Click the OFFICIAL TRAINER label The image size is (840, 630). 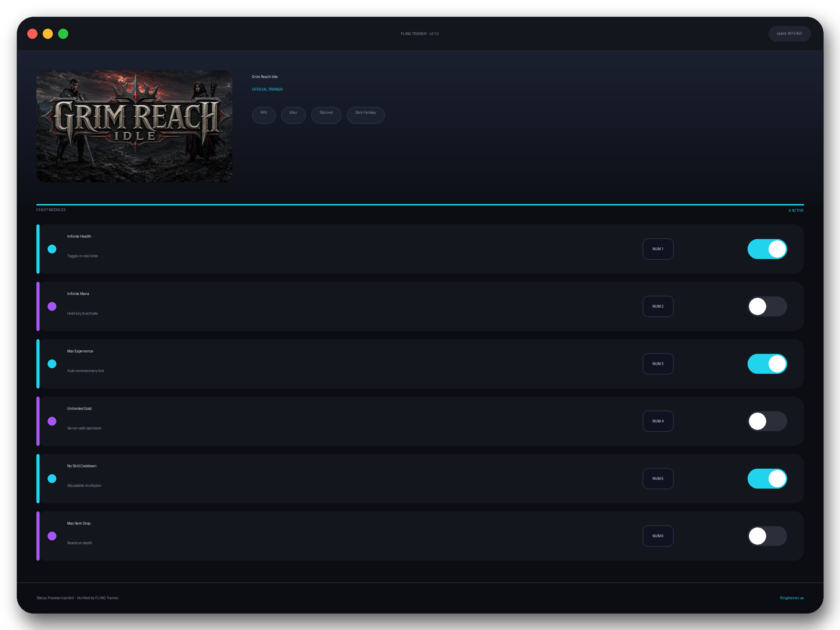(267, 90)
